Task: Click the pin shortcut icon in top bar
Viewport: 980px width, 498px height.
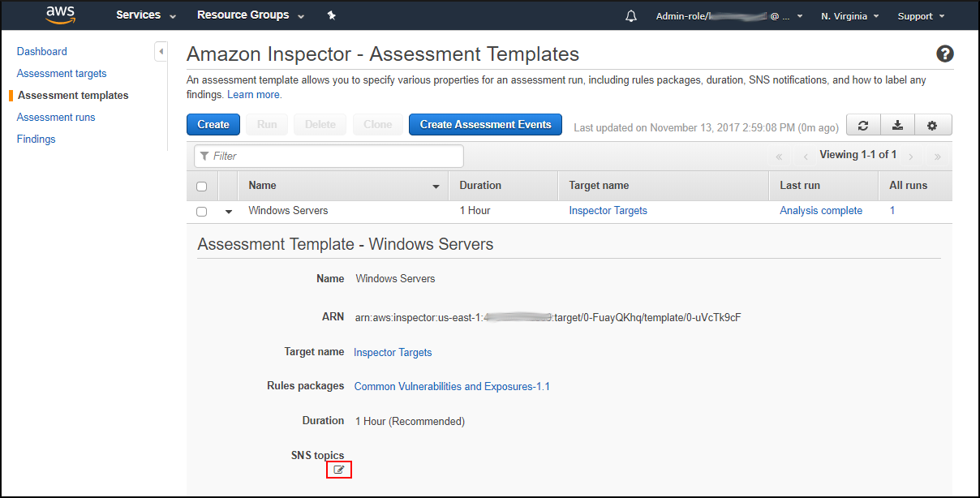Action: (331, 15)
